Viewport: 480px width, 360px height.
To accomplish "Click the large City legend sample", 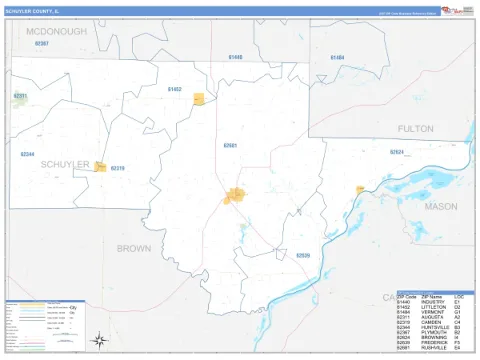I will pyautogui.click(x=73, y=307).
